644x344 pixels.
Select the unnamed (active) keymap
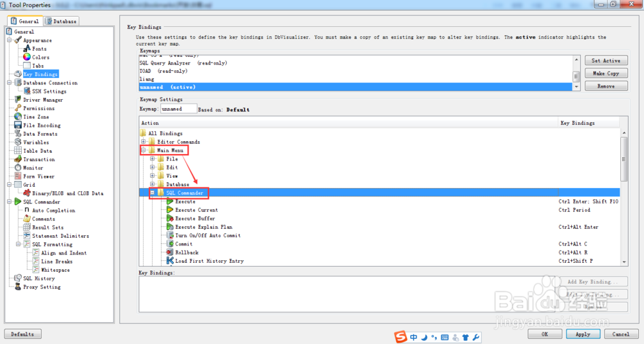[355, 87]
